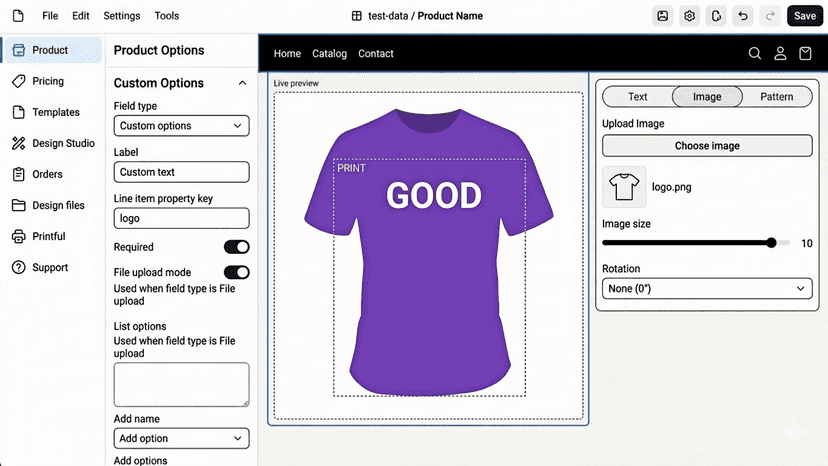
Task: Click the Image size value 10
Action: tap(806, 243)
